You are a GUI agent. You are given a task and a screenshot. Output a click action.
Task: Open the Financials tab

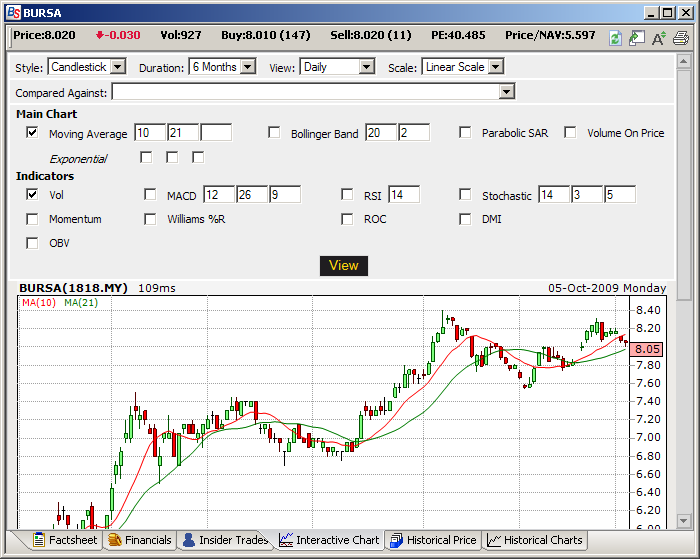(140, 540)
